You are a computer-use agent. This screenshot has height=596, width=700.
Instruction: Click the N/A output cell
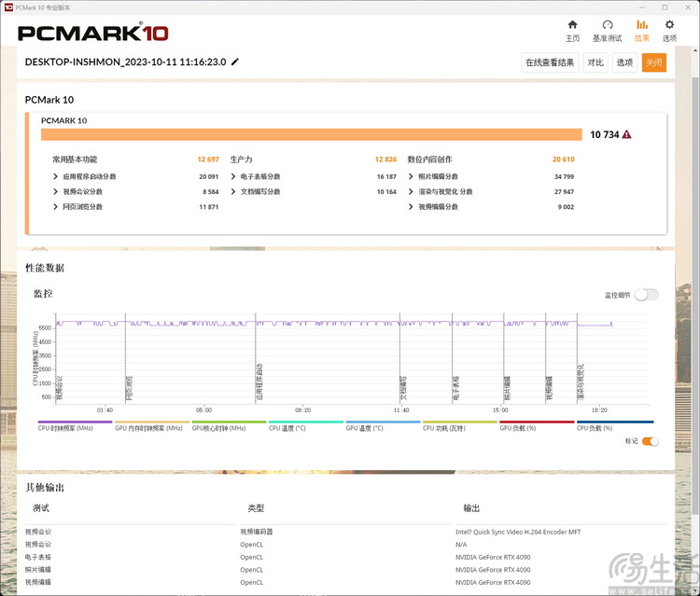[x=461, y=545]
